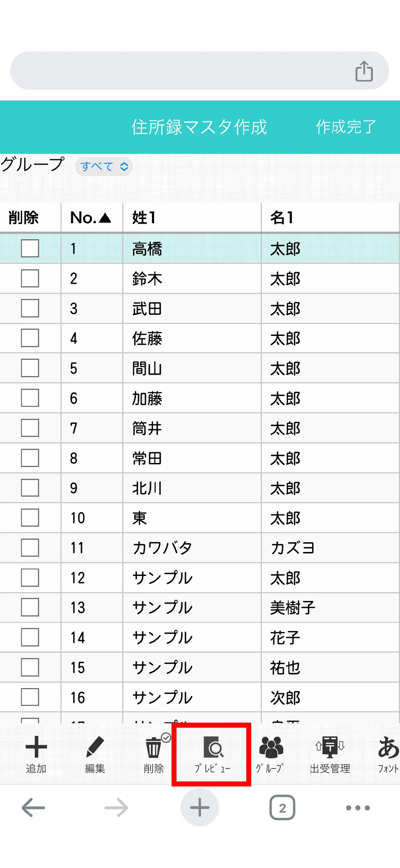Viewport: 400px width, 868px height.
Task: Go back with browser back arrow
Action: tap(33, 807)
